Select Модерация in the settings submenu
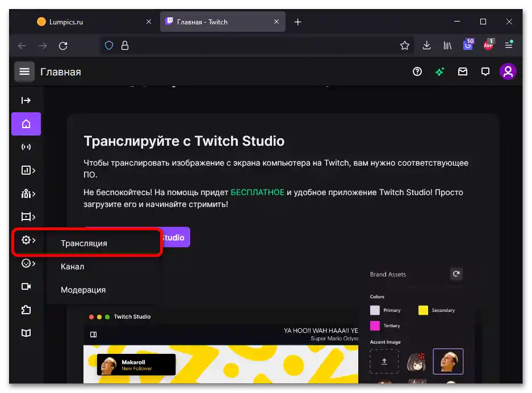 pos(83,290)
